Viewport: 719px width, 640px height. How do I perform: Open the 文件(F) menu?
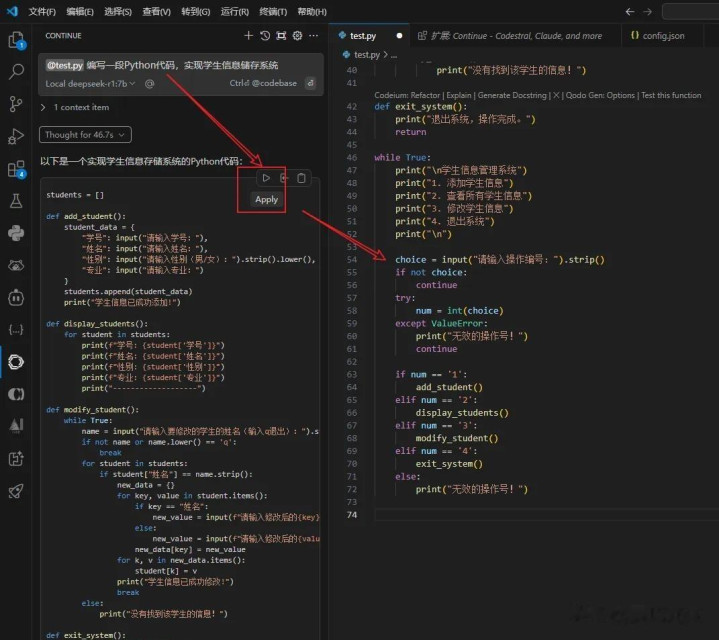pos(42,11)
